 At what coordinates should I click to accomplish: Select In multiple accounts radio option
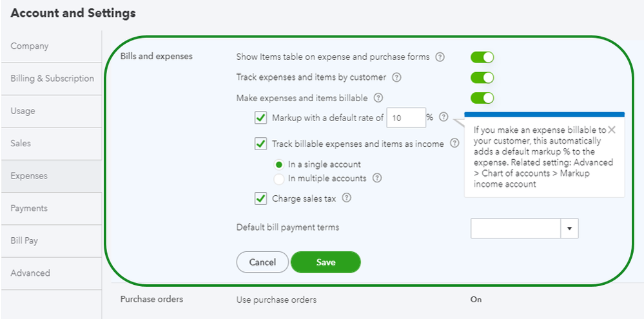[279, 179]
